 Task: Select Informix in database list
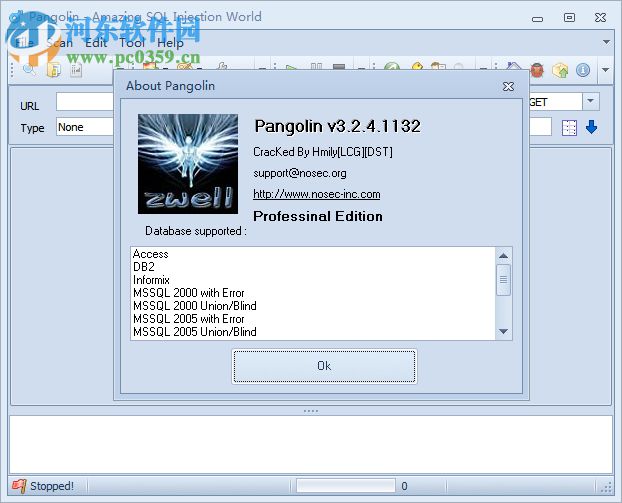[x=151, y=280]
